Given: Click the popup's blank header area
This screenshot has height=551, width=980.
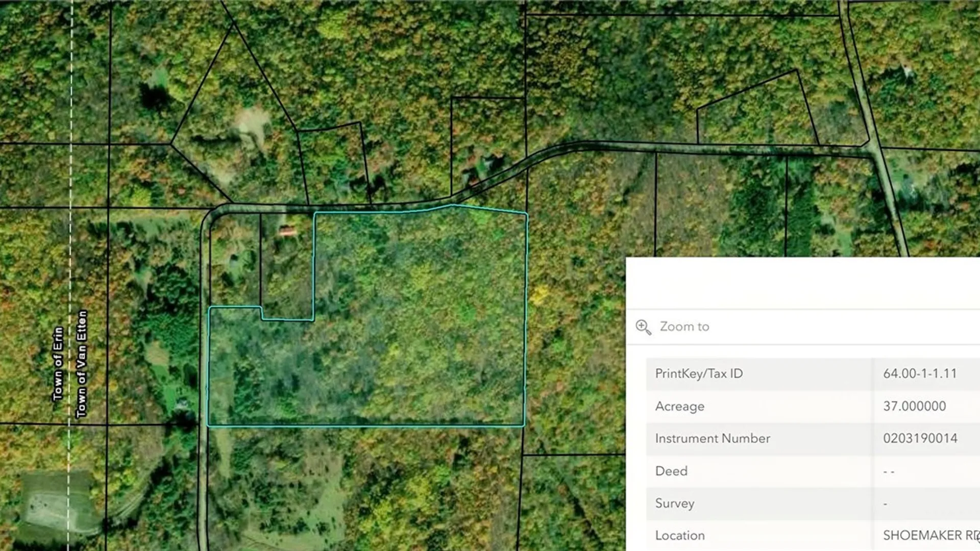Looking at the screenshot, I should 801,283.
